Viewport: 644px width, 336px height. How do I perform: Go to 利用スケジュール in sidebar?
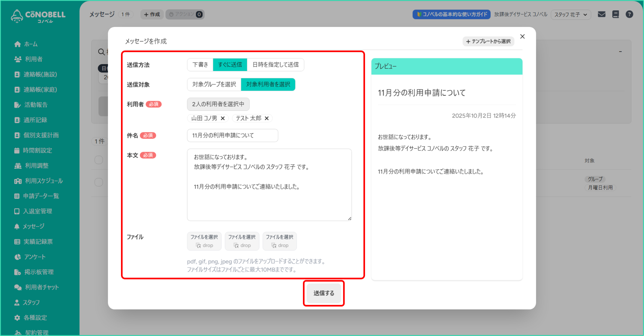(x=44, y=181)
